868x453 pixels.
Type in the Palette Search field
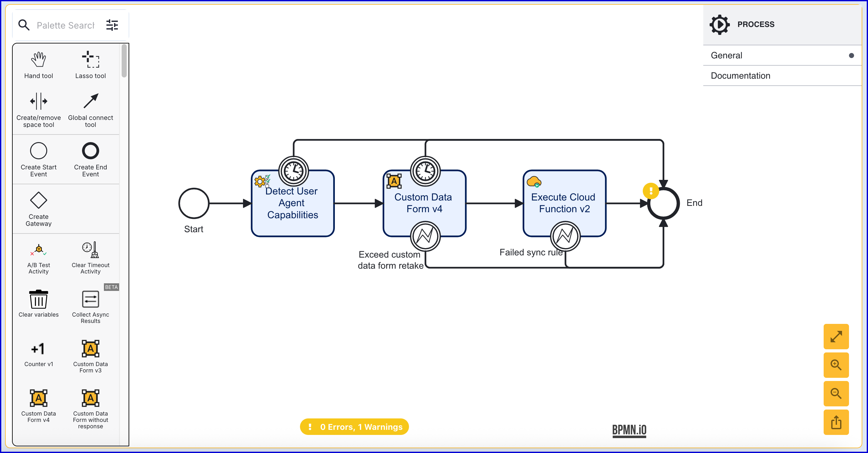point(66,25)
